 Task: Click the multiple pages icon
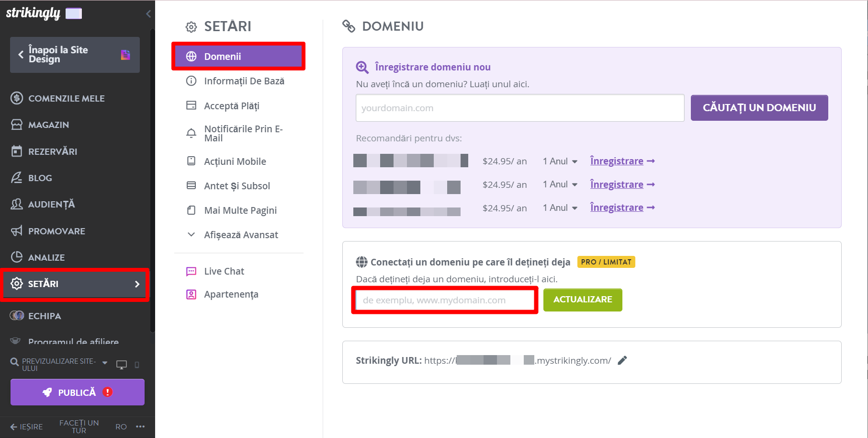191,210
